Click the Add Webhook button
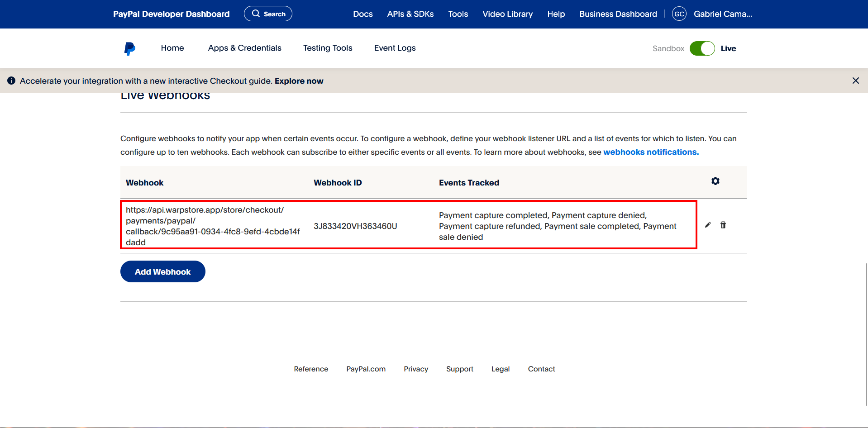868x428 pixels. 163,271
